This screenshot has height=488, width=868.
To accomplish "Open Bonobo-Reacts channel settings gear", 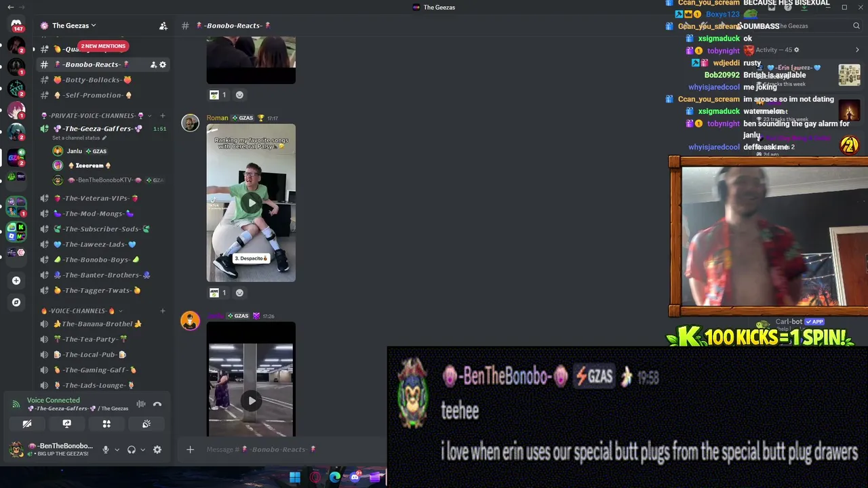I will 163,64.
